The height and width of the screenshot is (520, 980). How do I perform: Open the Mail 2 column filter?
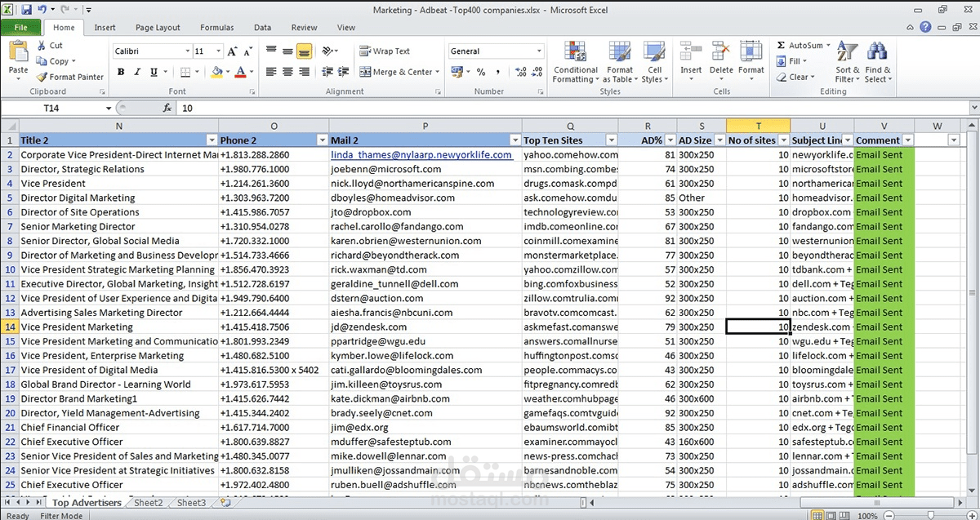[x=515, y=140]
